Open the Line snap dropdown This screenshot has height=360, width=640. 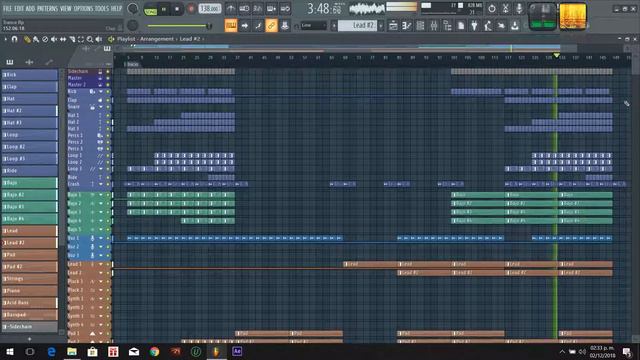click(x=313, y=26)
